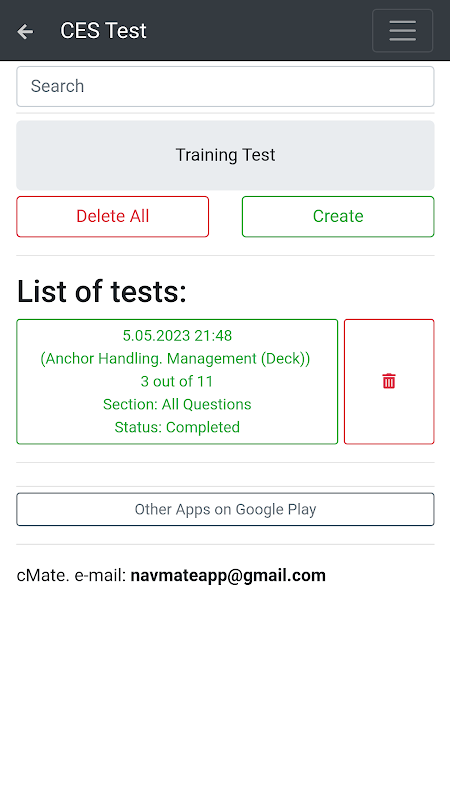Open the hamburger navigation menu
The width and height of the screenshot is (450, 800).
pyautogui.click(x=403, y=31)
